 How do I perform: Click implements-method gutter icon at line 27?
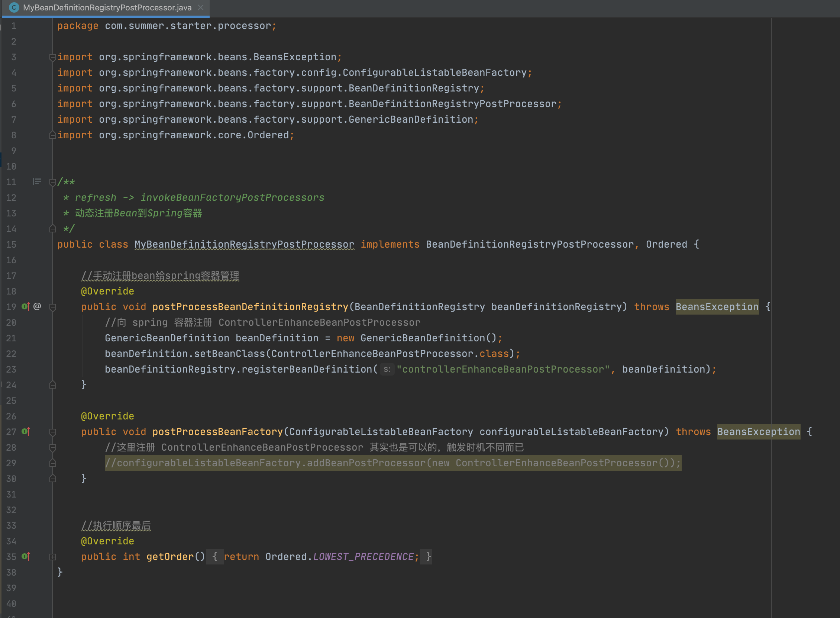point(26,432)
